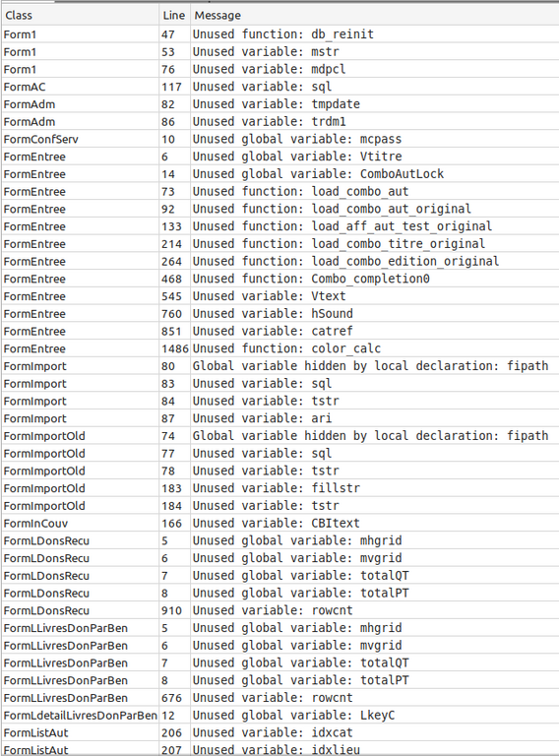Select the unused function db_reinit row
The height and width of the screenshot is (756, 559).
pos(279,34)
